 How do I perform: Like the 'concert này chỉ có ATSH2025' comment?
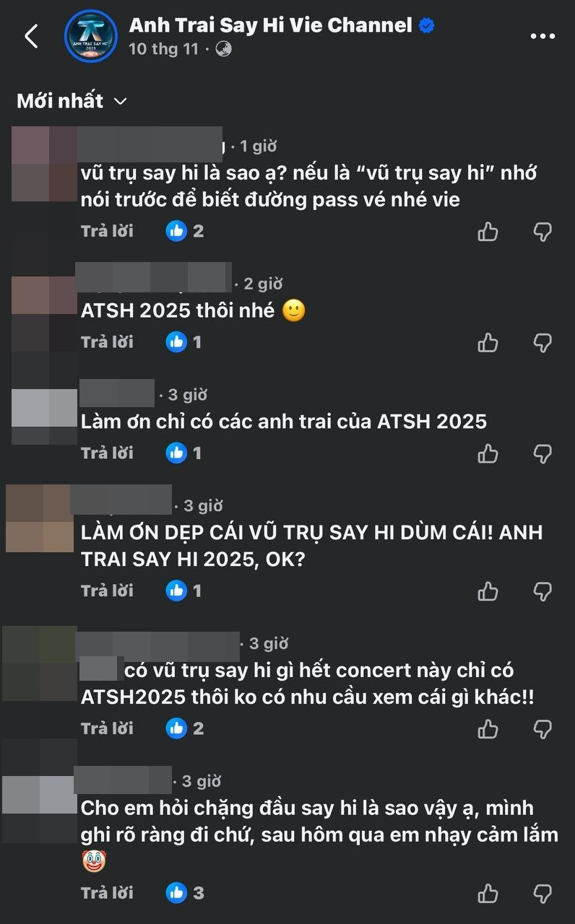coord(488,729)
